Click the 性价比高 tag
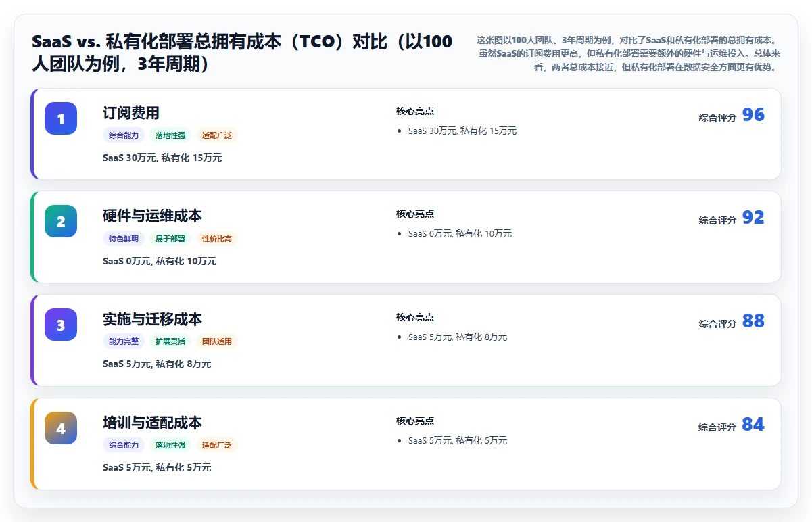812x522 pixels. click(217, 239)
